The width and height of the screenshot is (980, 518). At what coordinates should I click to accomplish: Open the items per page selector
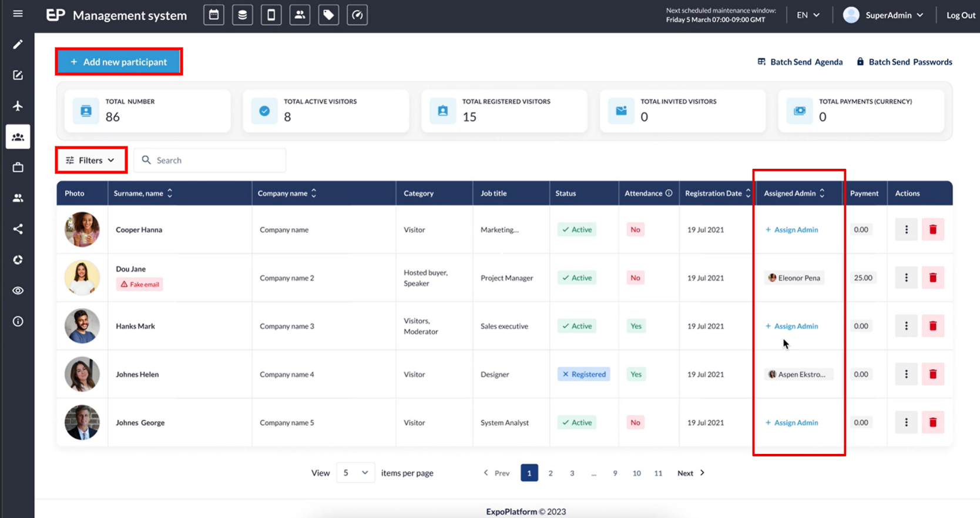click(355, 473)
